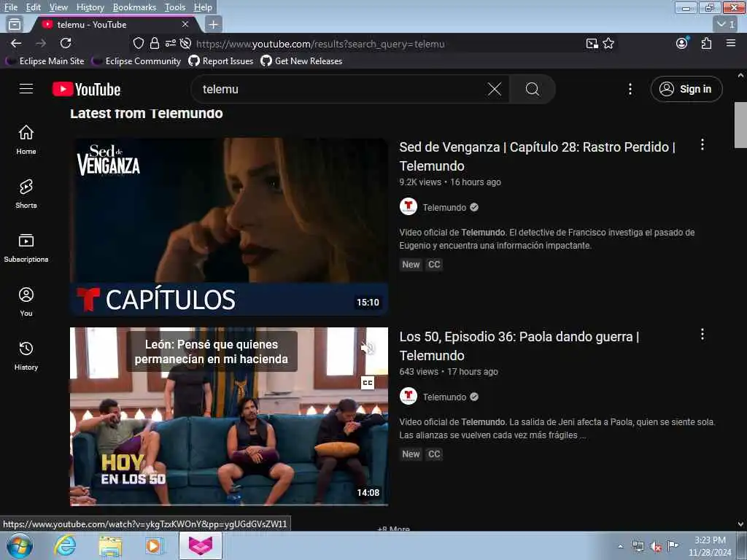Click the address bar URL
The height and width of the screenshot is (560, 747).
pos(320,44)
